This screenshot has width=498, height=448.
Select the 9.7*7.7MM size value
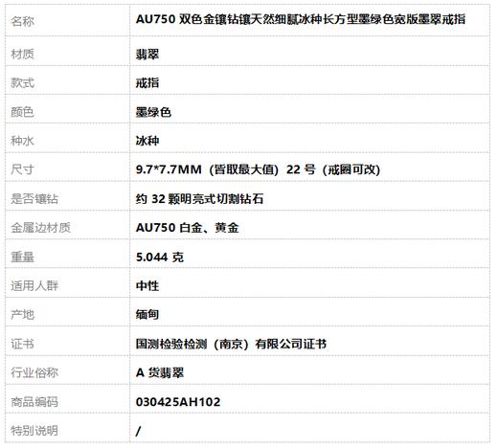tap(258, 169)
